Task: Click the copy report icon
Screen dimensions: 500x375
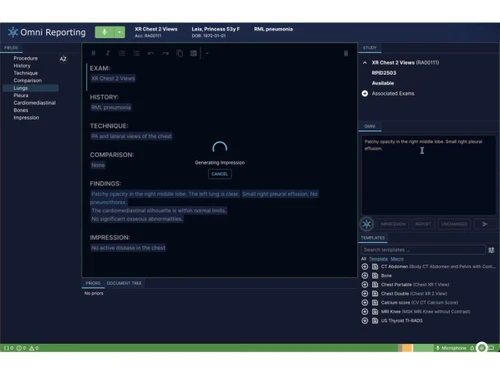Action: pyautogui.click(x=179, y=53)
